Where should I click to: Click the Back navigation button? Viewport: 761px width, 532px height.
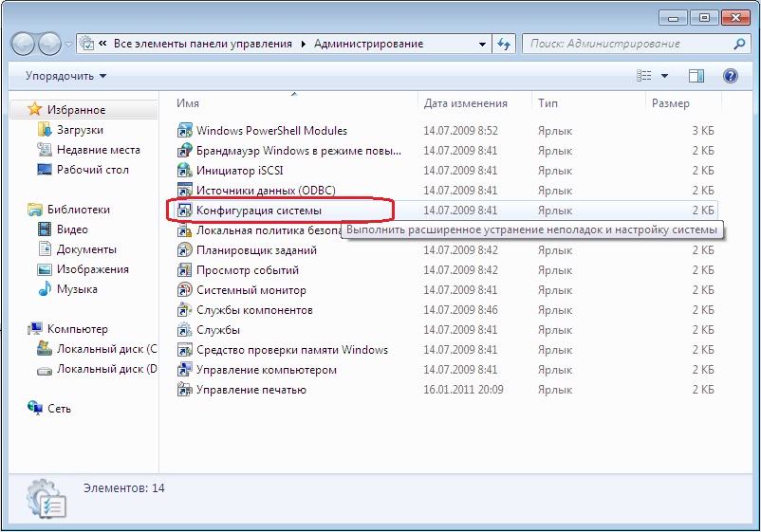[24, 44]
